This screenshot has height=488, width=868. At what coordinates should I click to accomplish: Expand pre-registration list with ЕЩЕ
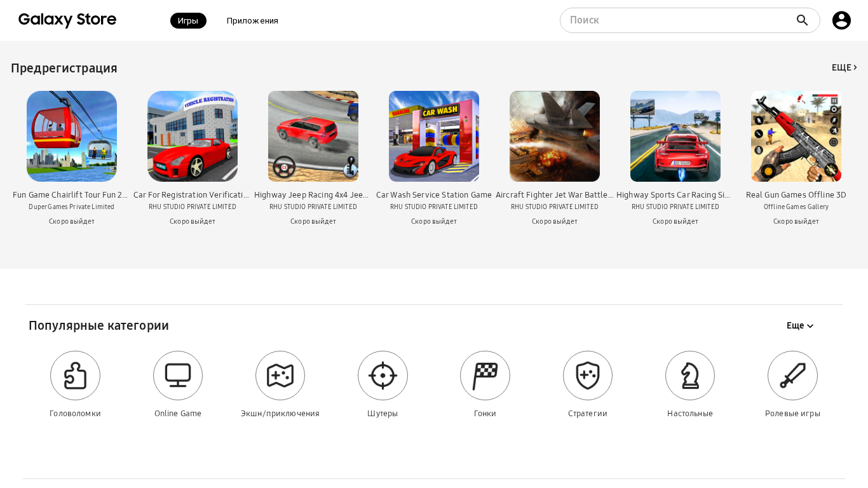click(x=844, y=67)
